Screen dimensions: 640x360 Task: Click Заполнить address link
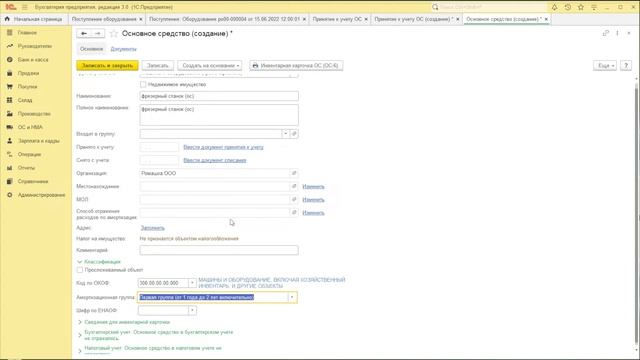click(x=152, y=228)
